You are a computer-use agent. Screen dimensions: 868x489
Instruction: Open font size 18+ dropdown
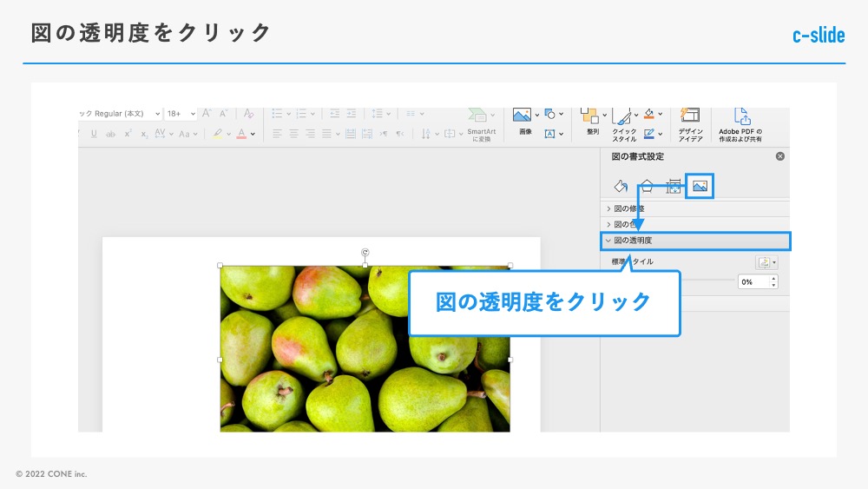click(181, 114)
